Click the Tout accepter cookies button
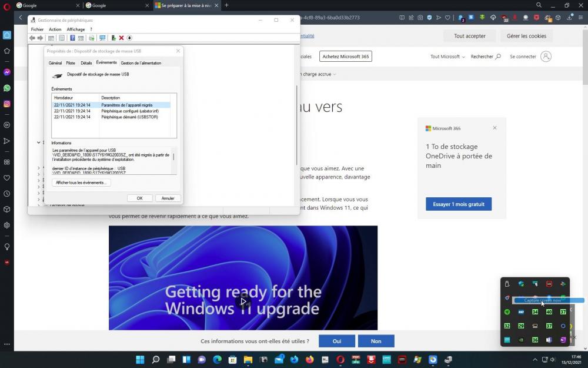The width and height of the screenshot is (588, 368). pyautogui.click(x=469, y=36)
